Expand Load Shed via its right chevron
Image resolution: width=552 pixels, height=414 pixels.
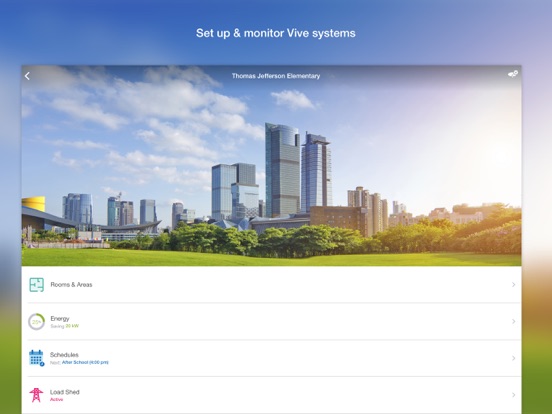[x=513, y=395]
